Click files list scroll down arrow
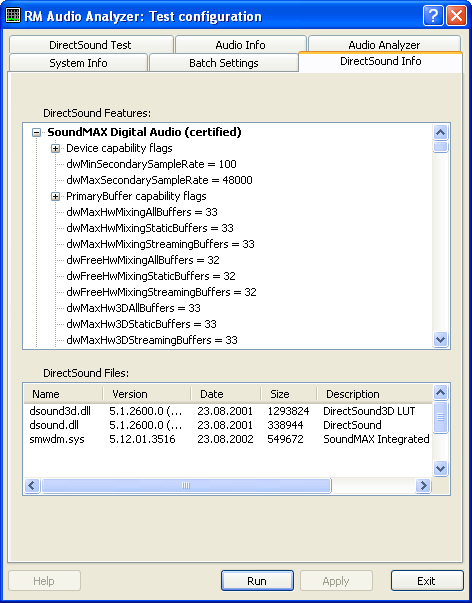The height and width of the screenshot is (603, 472). [x=440, y=468]
